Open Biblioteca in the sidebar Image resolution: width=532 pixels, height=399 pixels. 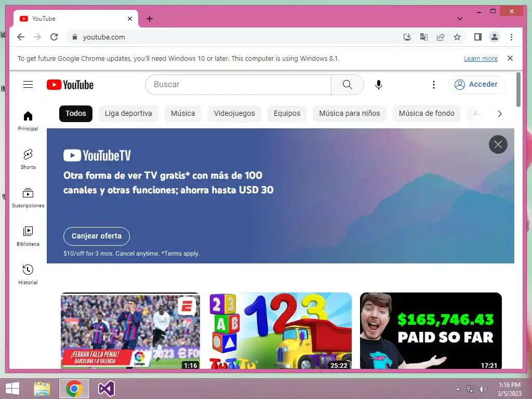(x=28, y=236)
